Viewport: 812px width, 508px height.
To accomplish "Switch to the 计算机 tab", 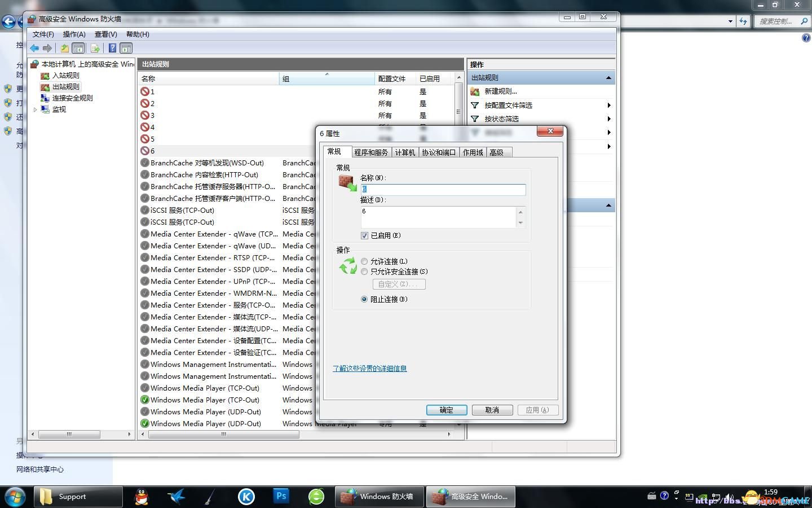I will pos(405,152).
